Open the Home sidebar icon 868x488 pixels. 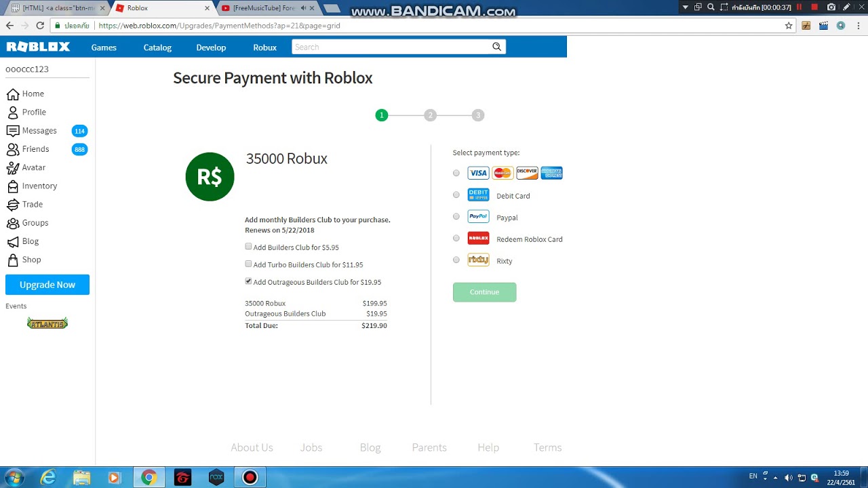coord(13,94)
